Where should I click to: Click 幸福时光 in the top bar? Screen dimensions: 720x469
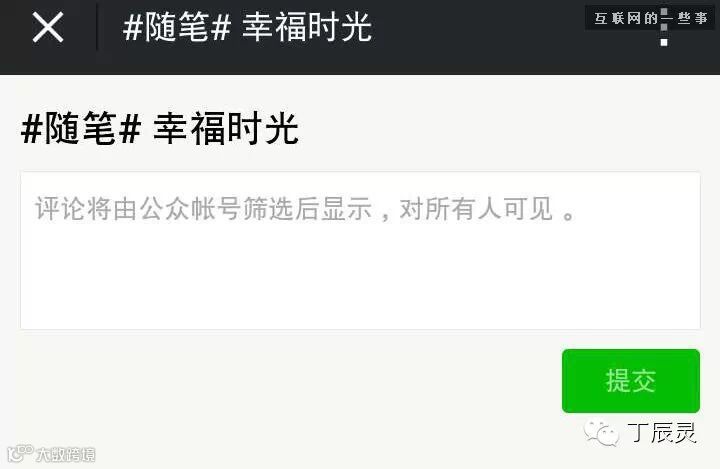(x=307, y=27)
